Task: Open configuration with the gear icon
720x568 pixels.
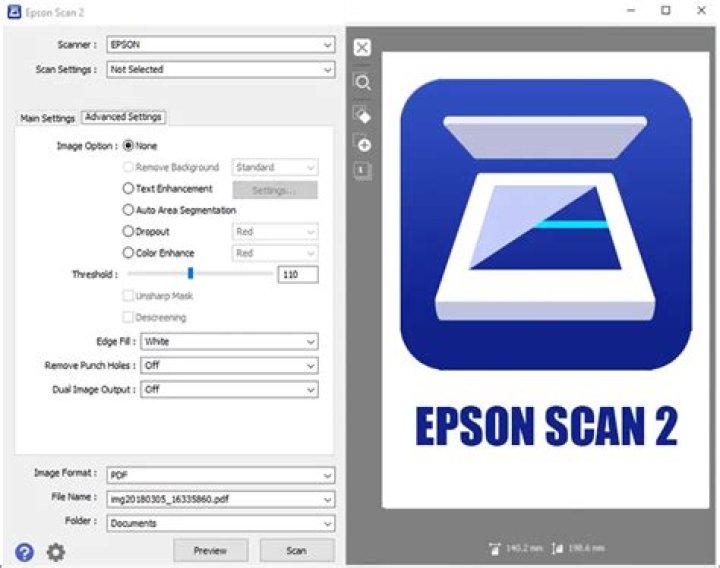Action: (x=56, y=552)
